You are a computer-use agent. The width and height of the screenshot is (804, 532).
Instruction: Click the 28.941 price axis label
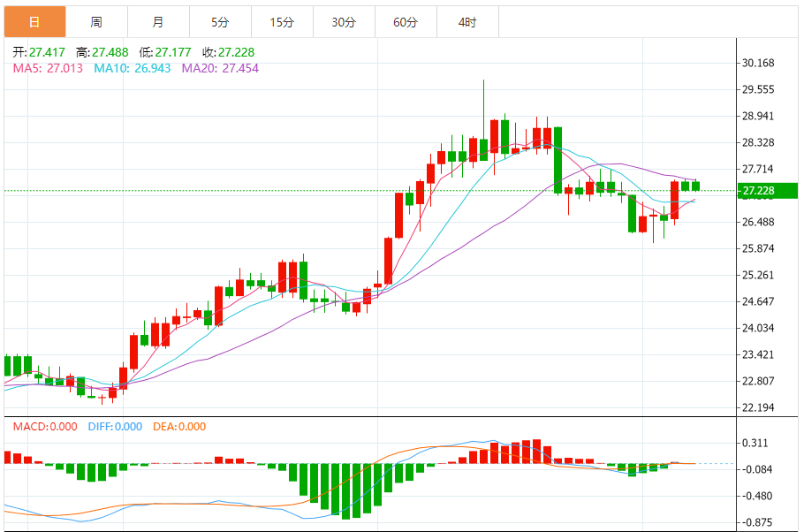click(758, 116)
